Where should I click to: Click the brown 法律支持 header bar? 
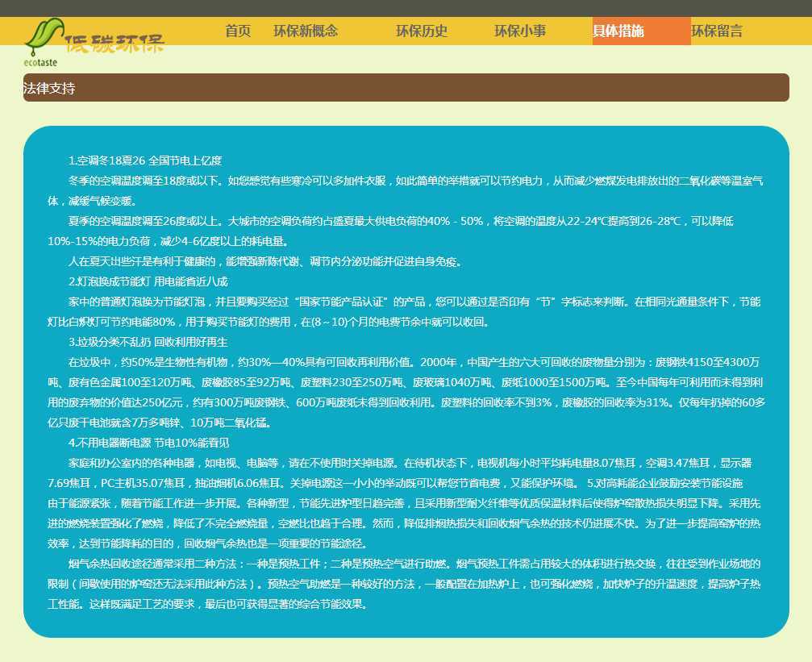coord(406,88)
